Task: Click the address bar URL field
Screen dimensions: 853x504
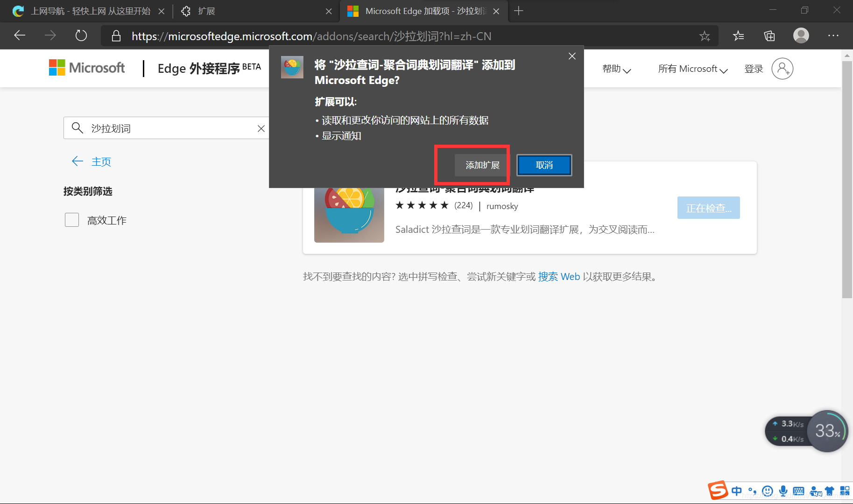Action: coord(410,36)
